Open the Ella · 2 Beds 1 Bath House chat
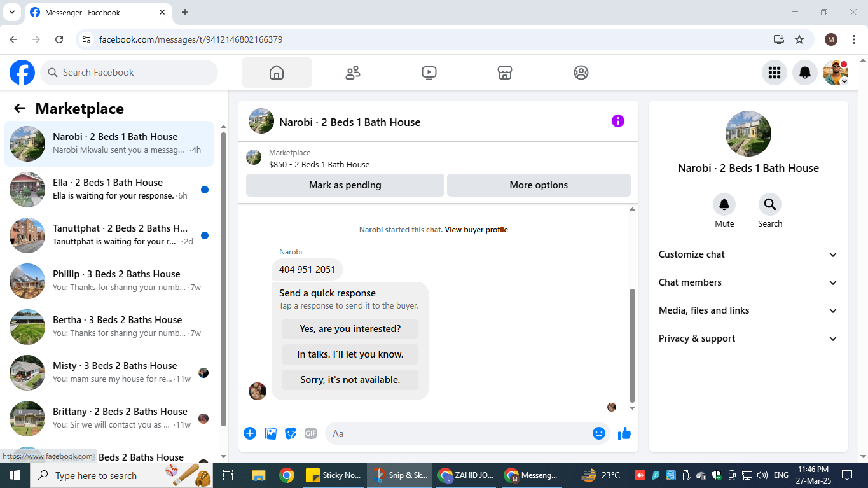Screen dimensions: 868x488 point(109,190)
